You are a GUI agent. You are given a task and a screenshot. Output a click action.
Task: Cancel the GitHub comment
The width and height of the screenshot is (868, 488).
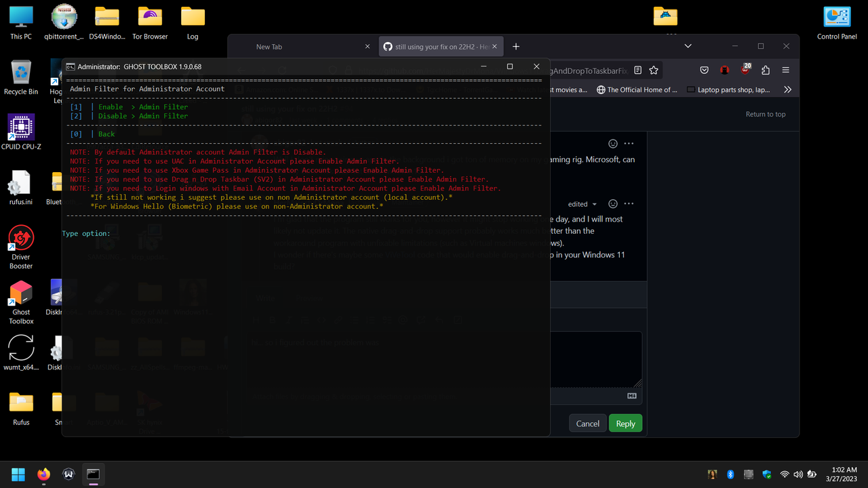point(587,424)
